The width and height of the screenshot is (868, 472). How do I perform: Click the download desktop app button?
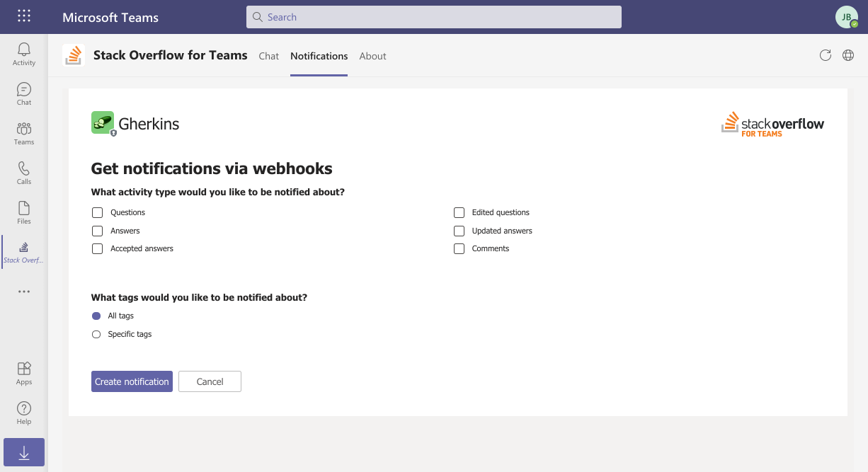tap(24, 452)
